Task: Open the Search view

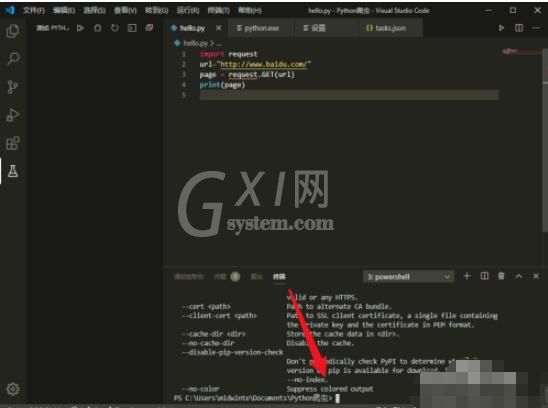Action: point(13,58)
